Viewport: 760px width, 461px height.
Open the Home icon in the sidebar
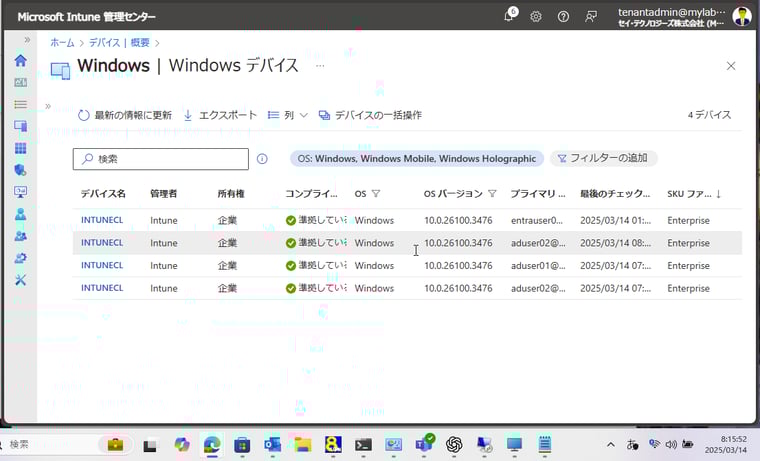20,61
